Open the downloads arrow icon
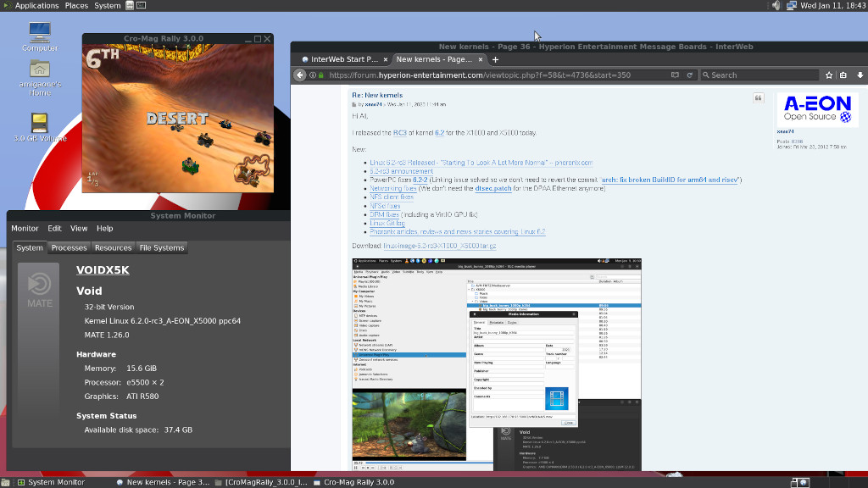 click(860, 75)
